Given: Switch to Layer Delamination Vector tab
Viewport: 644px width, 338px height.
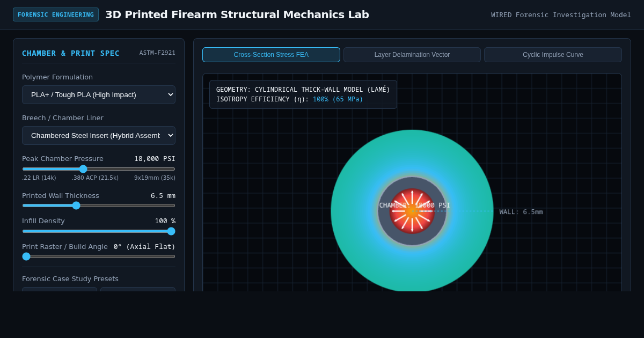Looking at the screenshot, I should coord(412,55).
